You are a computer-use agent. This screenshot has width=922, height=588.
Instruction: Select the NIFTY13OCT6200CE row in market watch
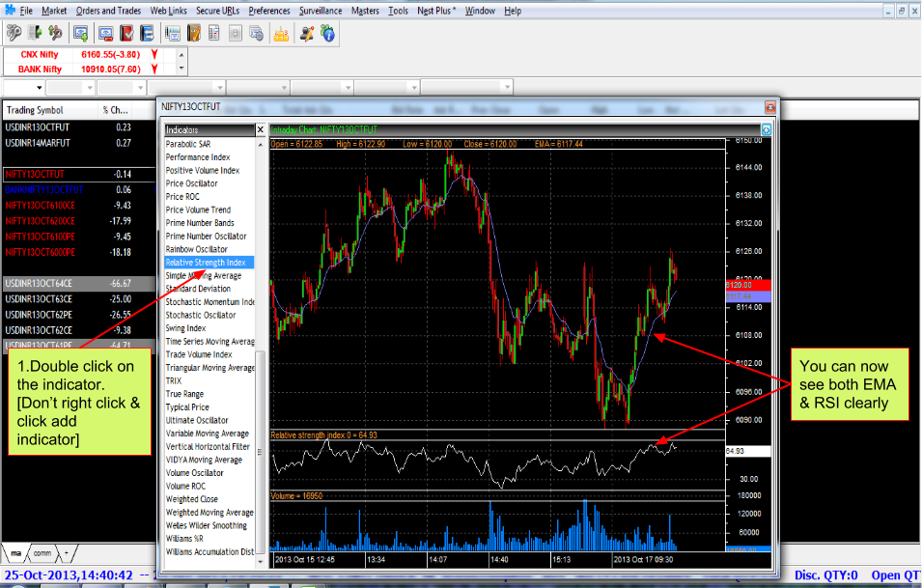(x=79, y=221)
